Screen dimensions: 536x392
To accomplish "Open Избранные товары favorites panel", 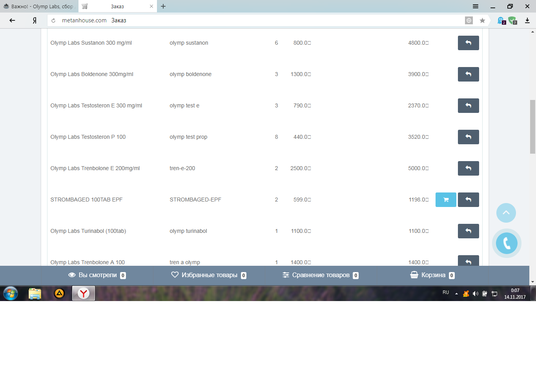I will pos(209,275).
